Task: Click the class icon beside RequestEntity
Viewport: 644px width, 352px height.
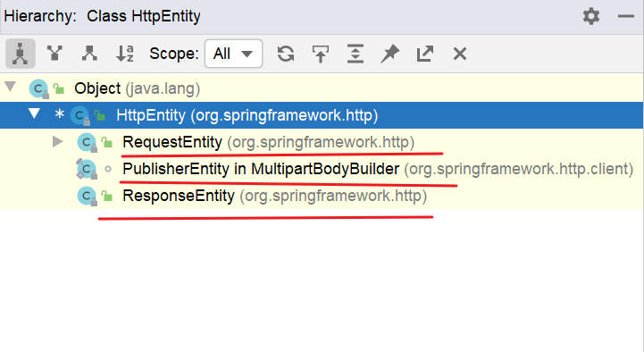Action: (x=87, y=143)
